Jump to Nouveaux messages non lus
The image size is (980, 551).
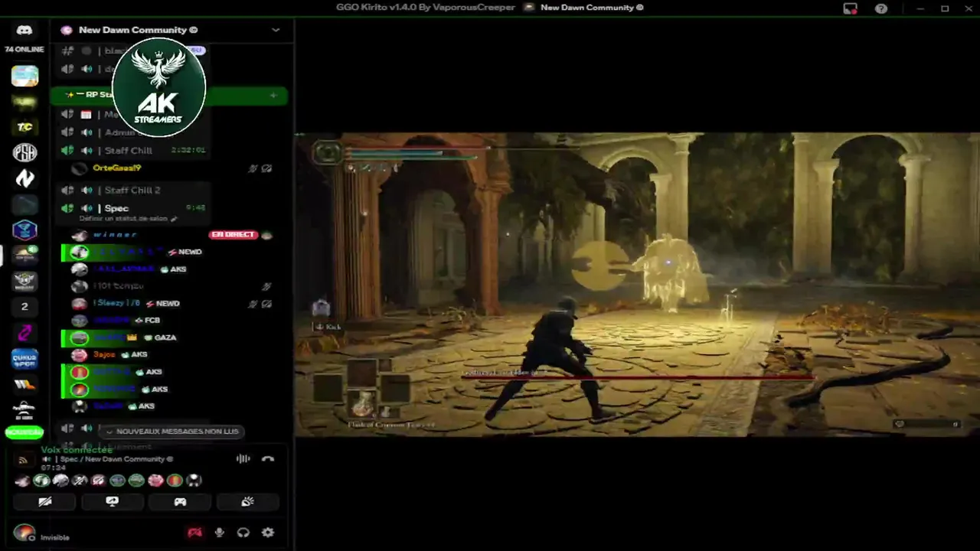173,432
